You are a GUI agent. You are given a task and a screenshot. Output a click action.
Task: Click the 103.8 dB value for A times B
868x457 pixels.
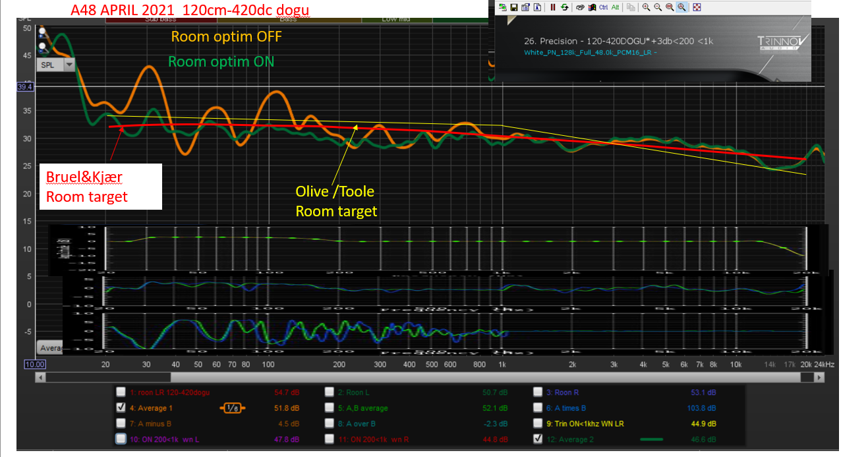(701, 408)
